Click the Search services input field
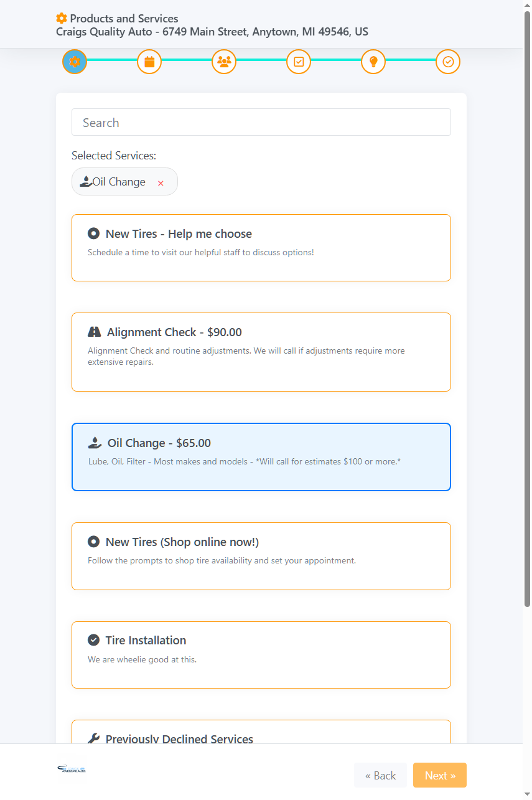This screenshot has width=532, height=800. coord(261,123)
